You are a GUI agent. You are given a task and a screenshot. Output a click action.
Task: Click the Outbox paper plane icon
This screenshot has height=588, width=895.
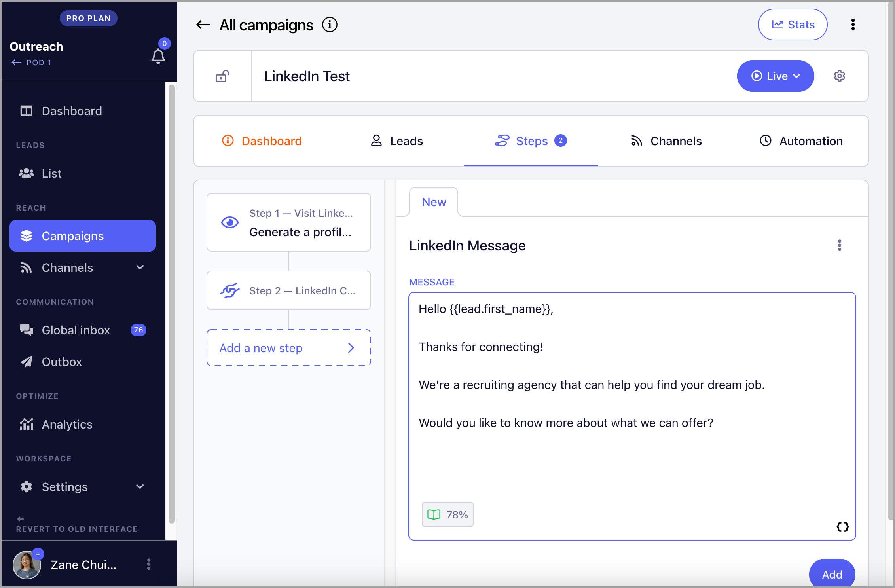pos(27,362)
